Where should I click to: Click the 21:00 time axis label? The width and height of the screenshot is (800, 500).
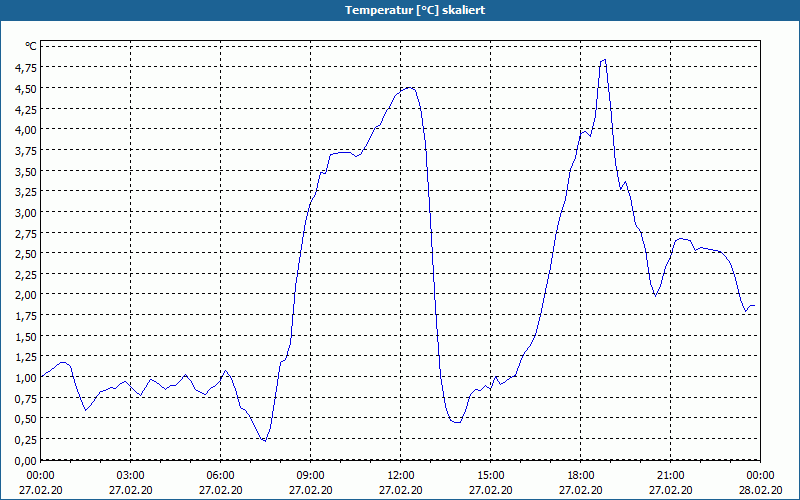pyautogui.click(x=670, y=476)
